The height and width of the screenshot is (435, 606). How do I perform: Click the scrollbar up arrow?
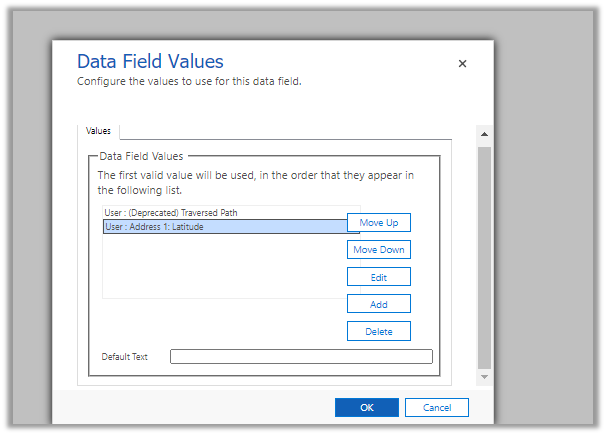(x=484, y=133)
